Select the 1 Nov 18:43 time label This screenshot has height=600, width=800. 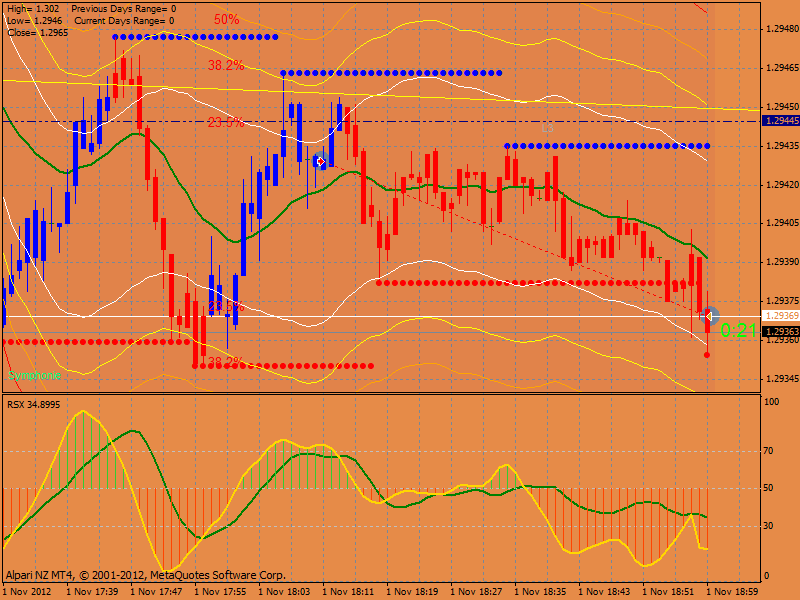[604, 592]
